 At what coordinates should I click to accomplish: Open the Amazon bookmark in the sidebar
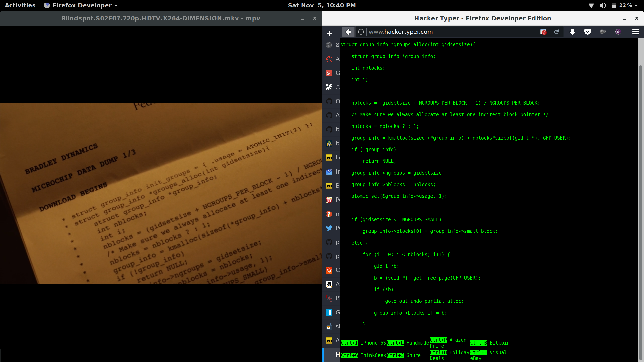329,284
